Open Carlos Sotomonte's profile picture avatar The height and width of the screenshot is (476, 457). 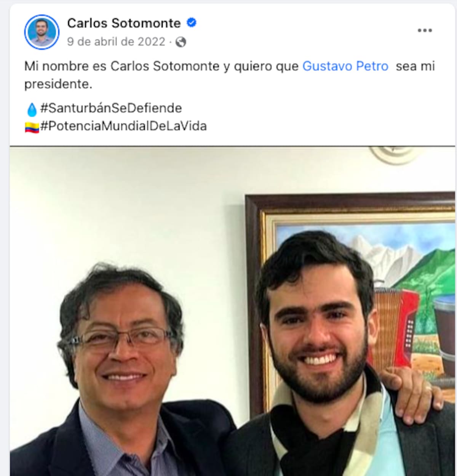click(x=42, y=32)
